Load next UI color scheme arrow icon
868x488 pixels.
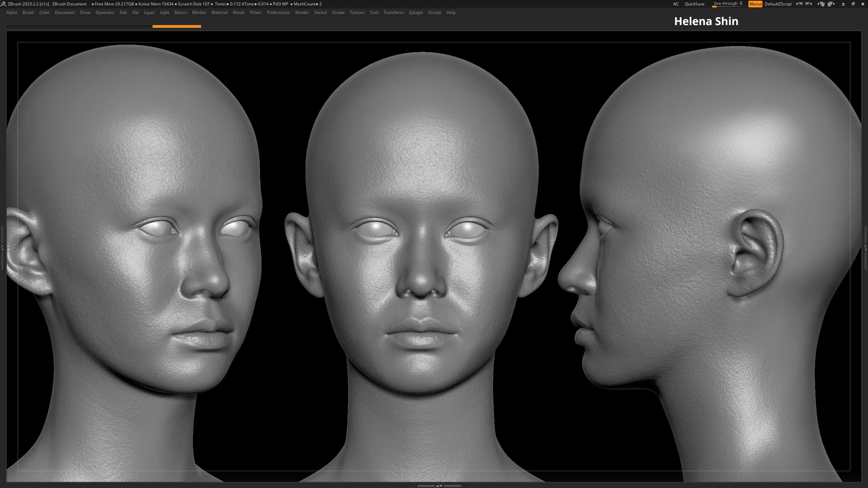pos(809,4)
